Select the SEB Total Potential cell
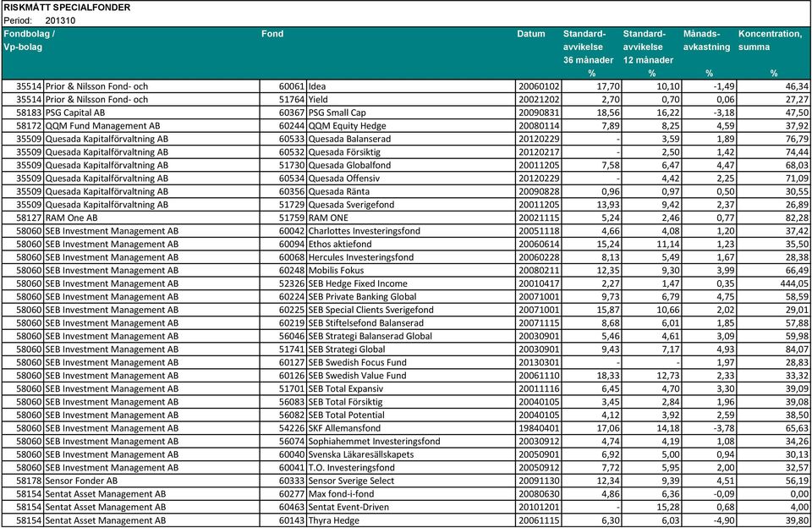Screen dimensions: 812x528 click(x=412, y=415)
